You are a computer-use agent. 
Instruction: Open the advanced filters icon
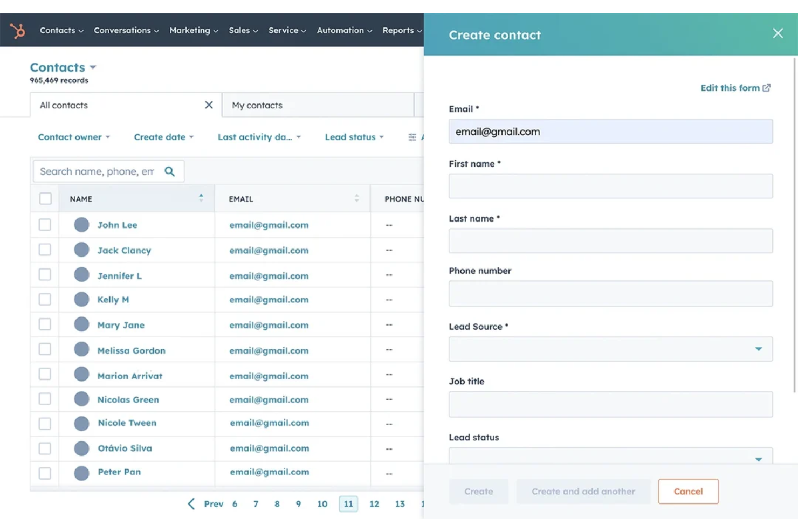pos(412,137)
